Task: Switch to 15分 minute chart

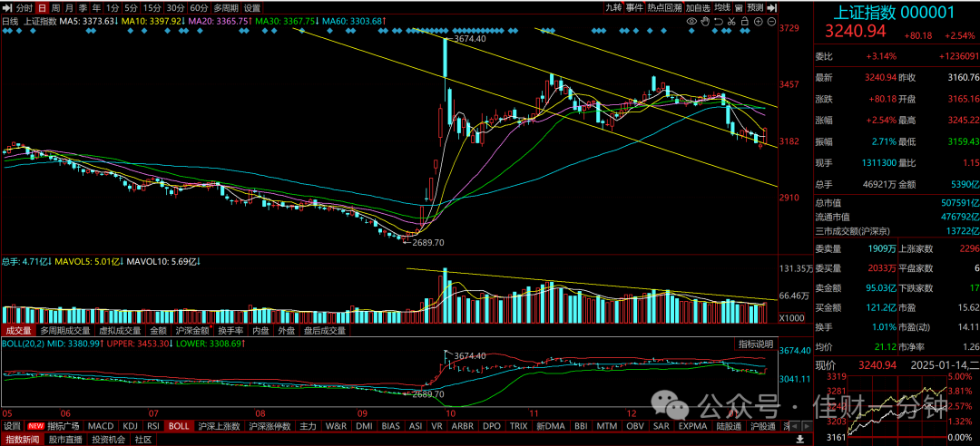Action: tap(152, 8)
